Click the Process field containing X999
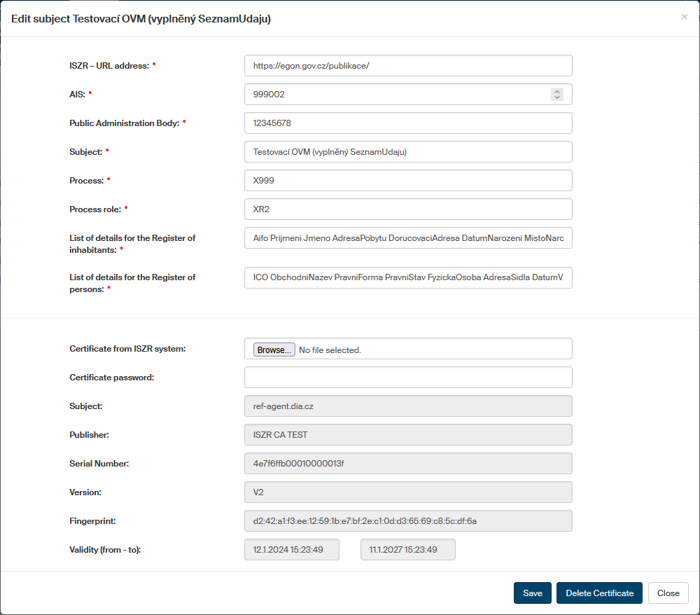The width and height of the screenshot is (700, 615). [x=408, y=180]
